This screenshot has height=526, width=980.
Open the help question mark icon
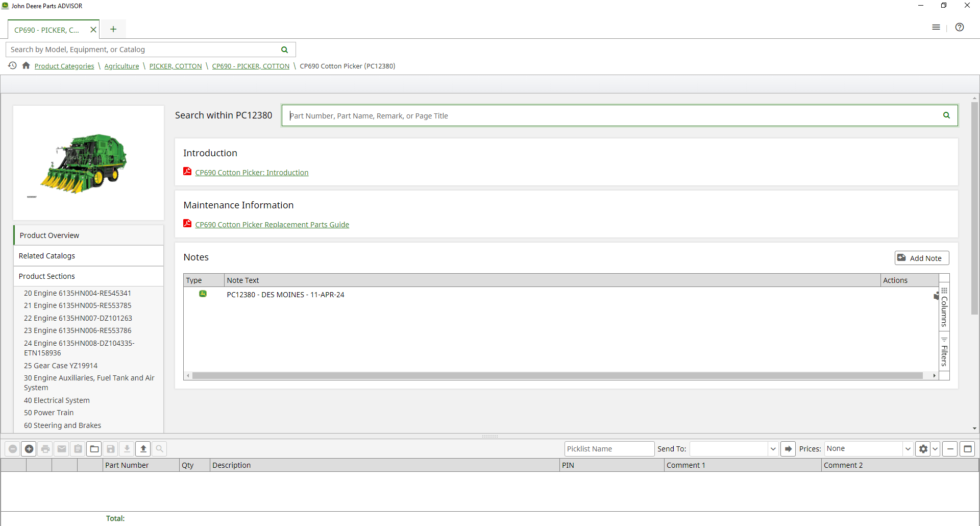pyautogui.click(x=960, y=27)
